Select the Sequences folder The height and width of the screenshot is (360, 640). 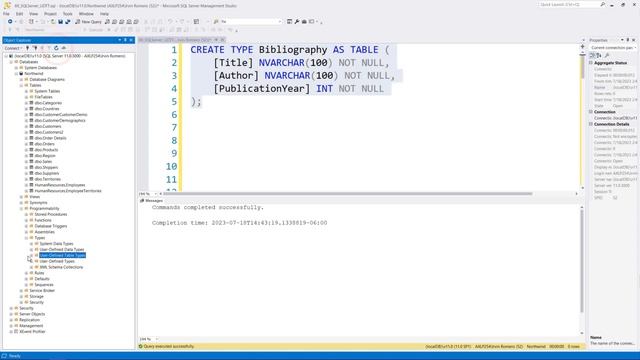[x=44, y=284]
